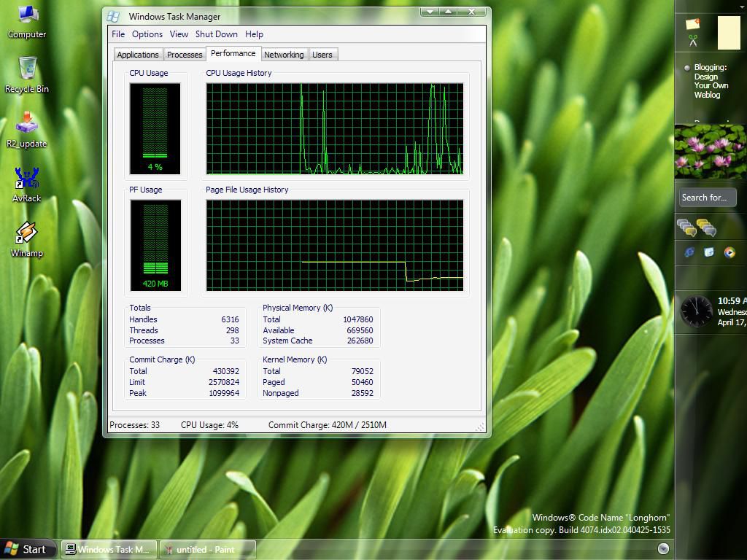Switch to the Processes tab
747x560 pixels.
pyautogui.click(x=185, y=55)
